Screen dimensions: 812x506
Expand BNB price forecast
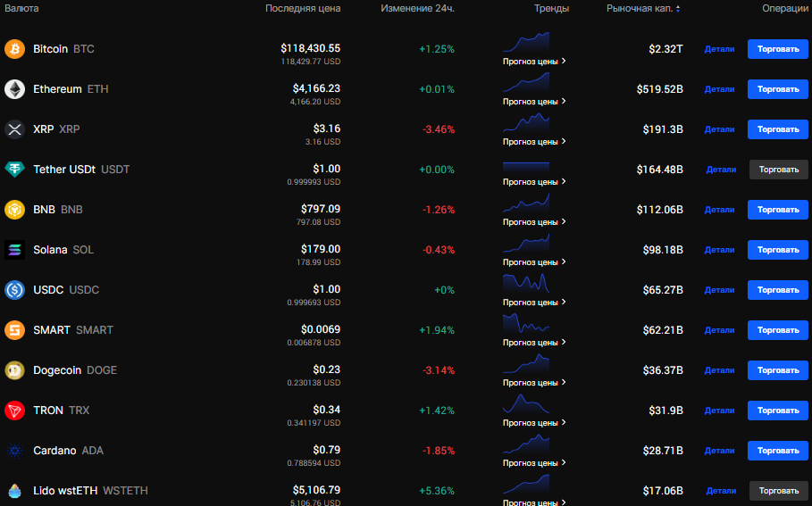(534, 222)
